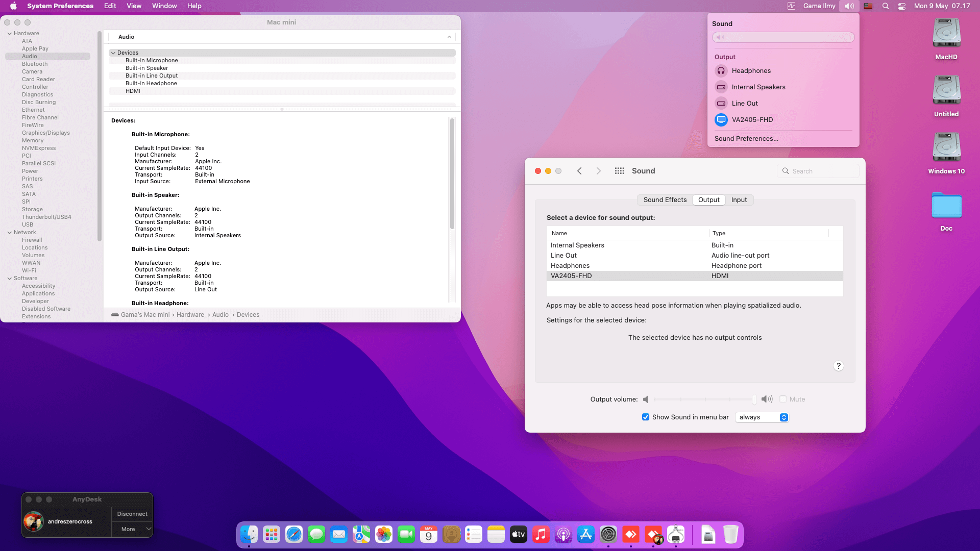This screenshot has width=980, height=551.
Task: Open the help button in Sound preferences
Action: coord(838,366)
